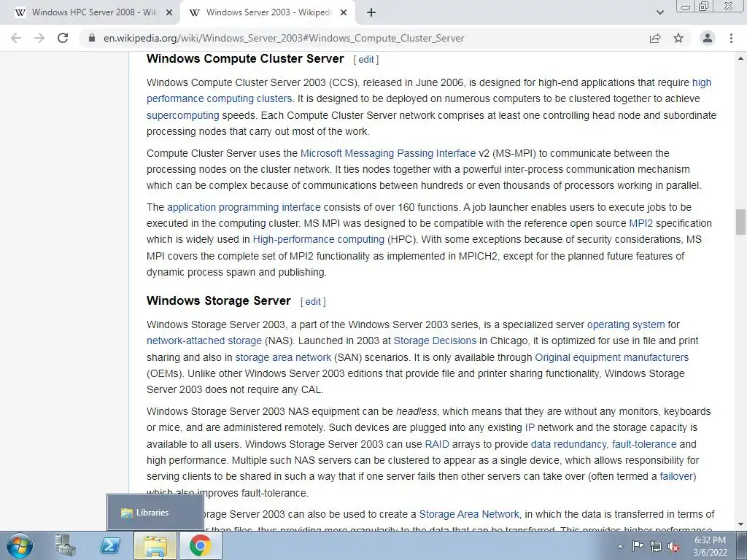Select the Windows Server 2003 tab
This screenshot has width=747, height=560.
pos(268,13)
